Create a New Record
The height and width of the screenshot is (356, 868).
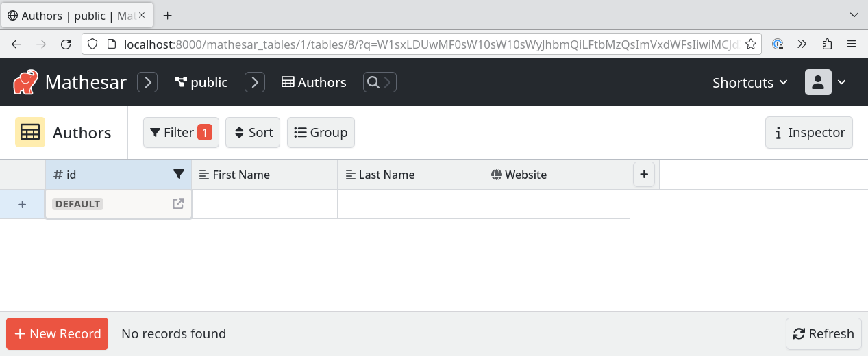click(x=58, y=333)
